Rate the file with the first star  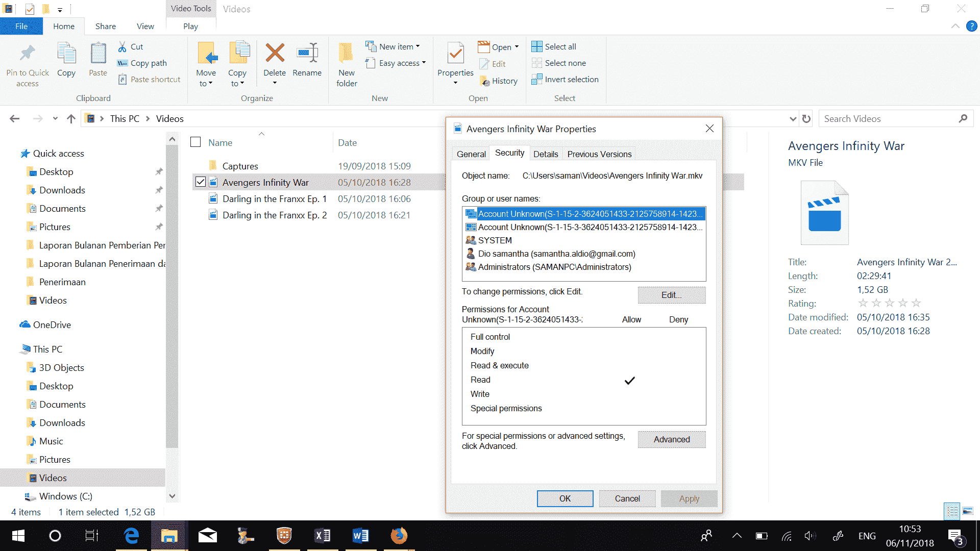(863, 303)
